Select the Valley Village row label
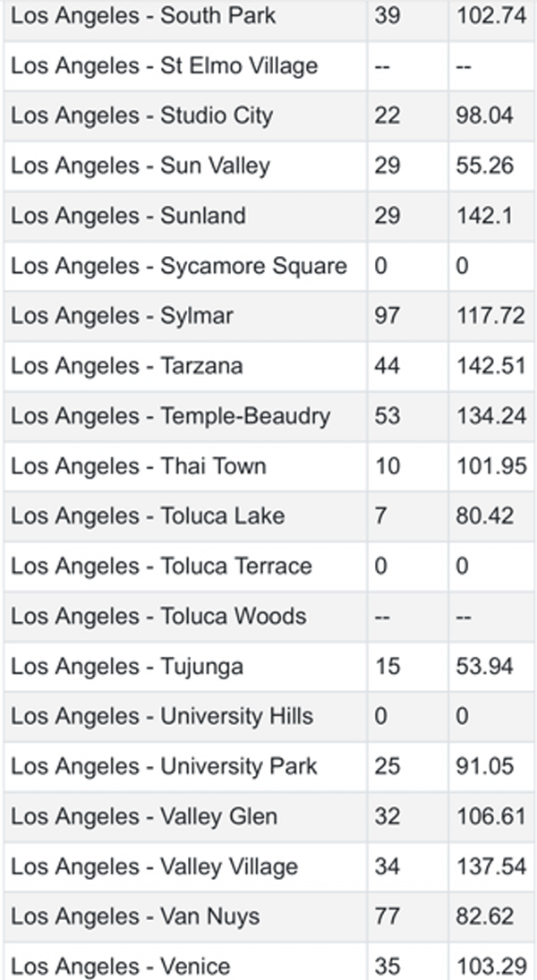 coord(154,867)
